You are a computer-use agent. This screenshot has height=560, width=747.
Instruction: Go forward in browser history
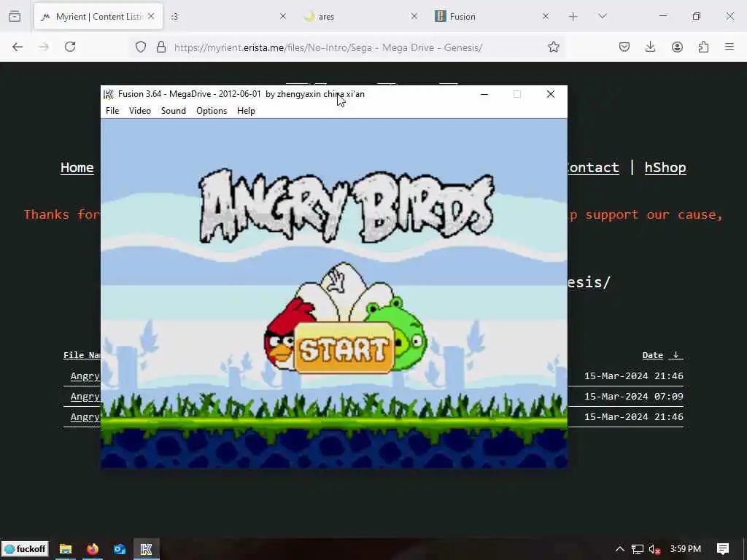(x=44, y=47)
